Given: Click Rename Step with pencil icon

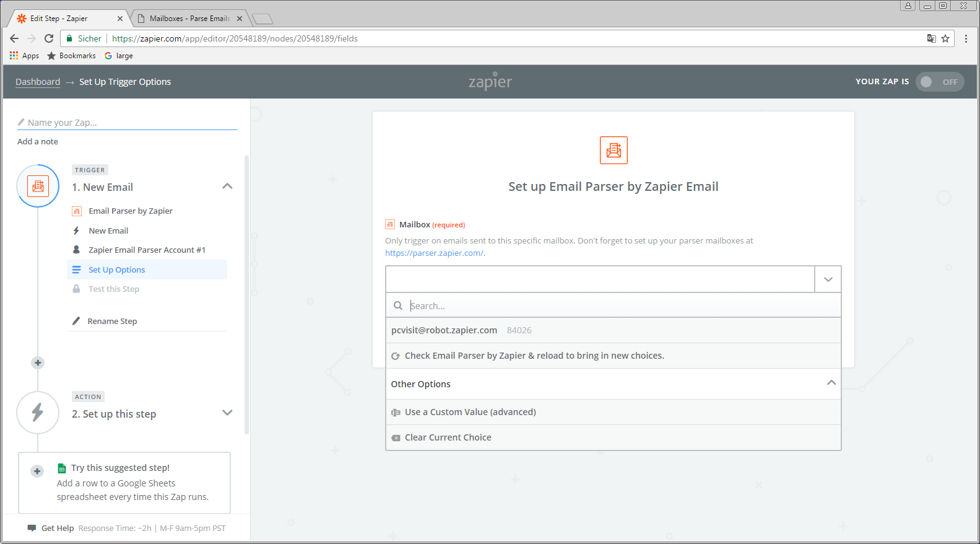Looking at the screenshot, I should coord(147,321).
